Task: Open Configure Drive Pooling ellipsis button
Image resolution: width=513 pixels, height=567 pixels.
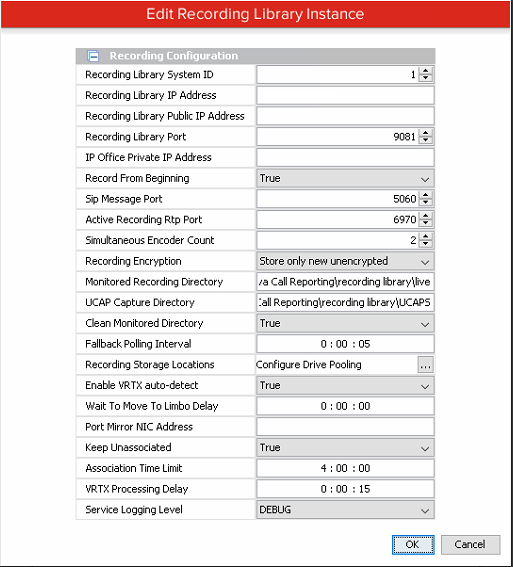Action: pyautogui.click(x=426, y=365)
